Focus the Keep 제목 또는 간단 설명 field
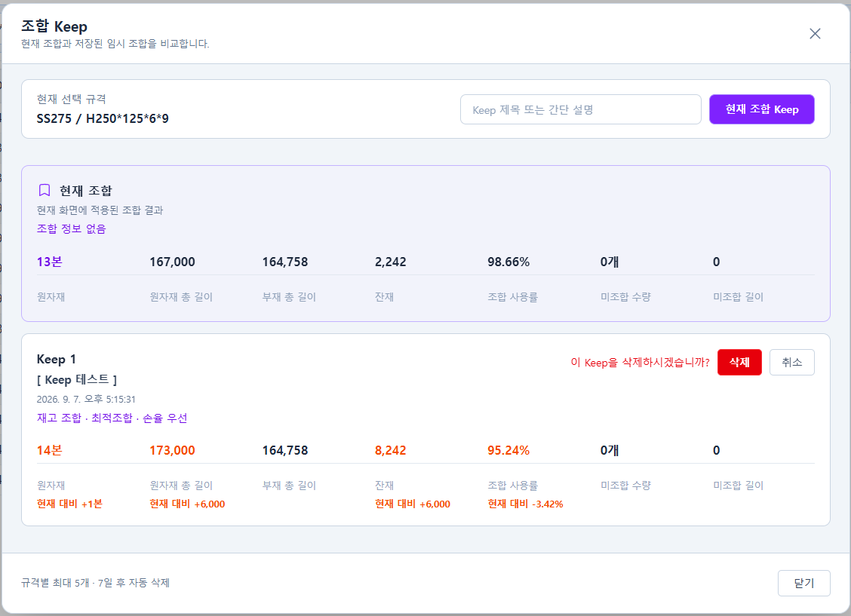 (x=581, y=109)
